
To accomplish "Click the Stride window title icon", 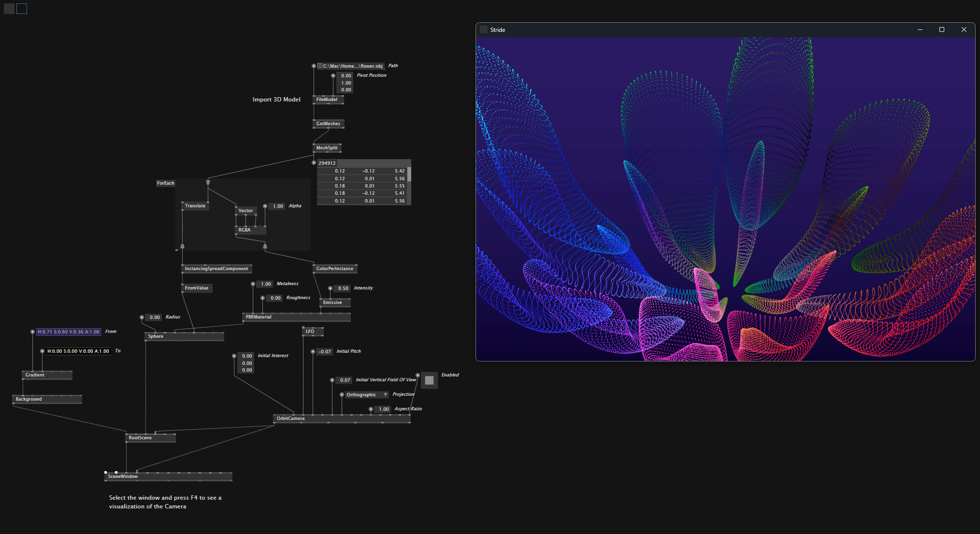I will click(484, 30).
